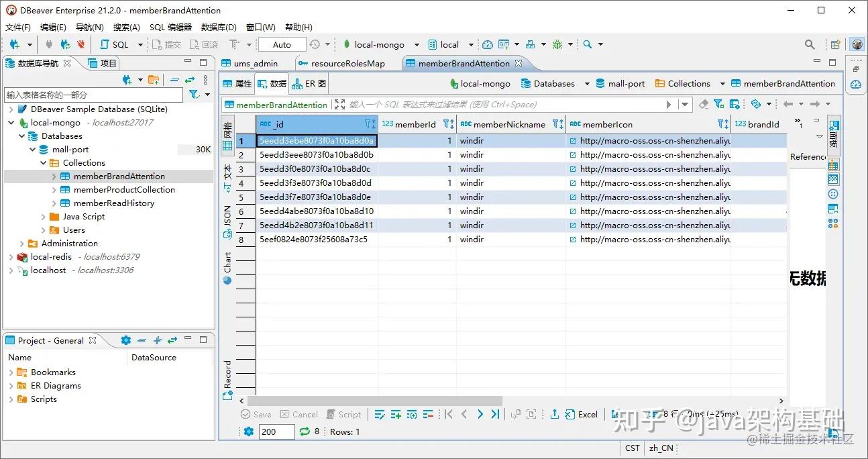Click new folder icon in database navigator
Image resolution: width=868 pixels, height=459 pixels.
coord(154,80)
